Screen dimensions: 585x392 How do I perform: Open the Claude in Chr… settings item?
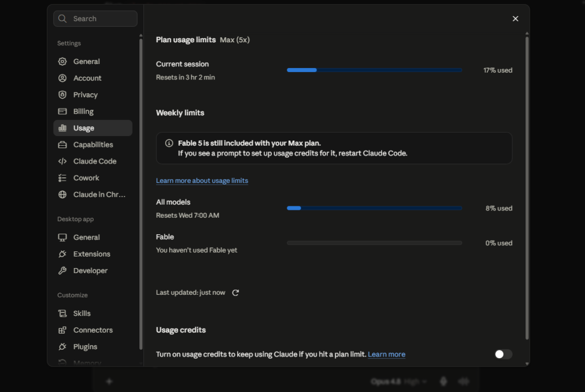coord(93,194)
